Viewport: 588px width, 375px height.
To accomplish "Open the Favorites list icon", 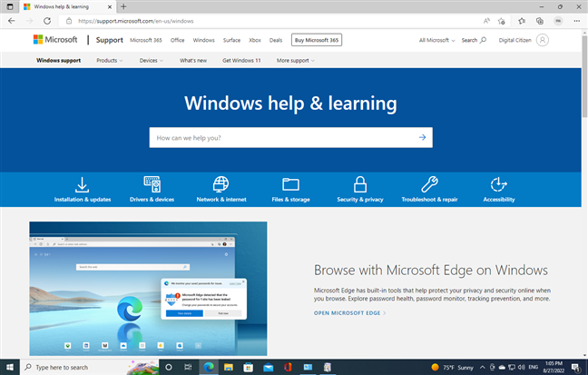I will coord(522,21).
